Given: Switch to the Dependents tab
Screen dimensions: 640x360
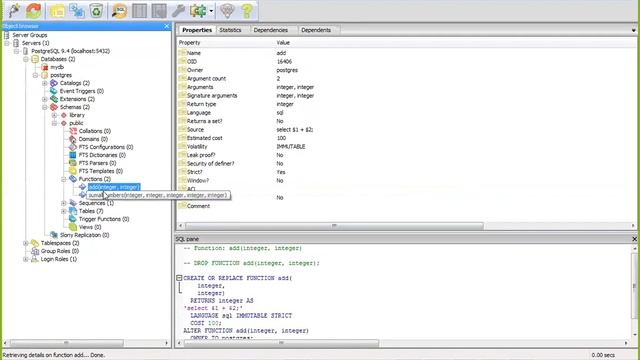Looking at the screenshot, I should (316, 30).
